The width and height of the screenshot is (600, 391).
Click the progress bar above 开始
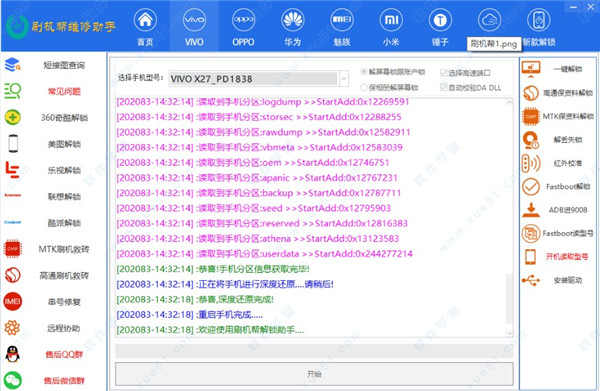(314, 350)
